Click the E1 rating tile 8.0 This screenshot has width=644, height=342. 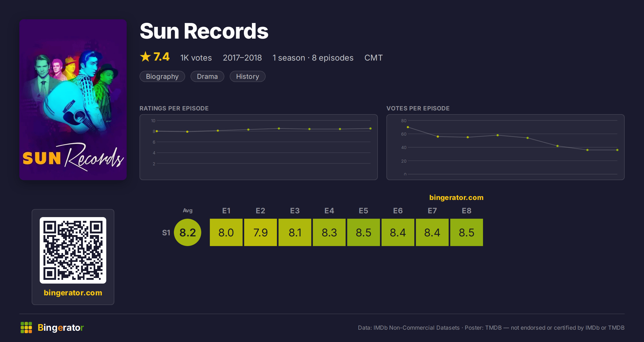(x=226, y=232)
